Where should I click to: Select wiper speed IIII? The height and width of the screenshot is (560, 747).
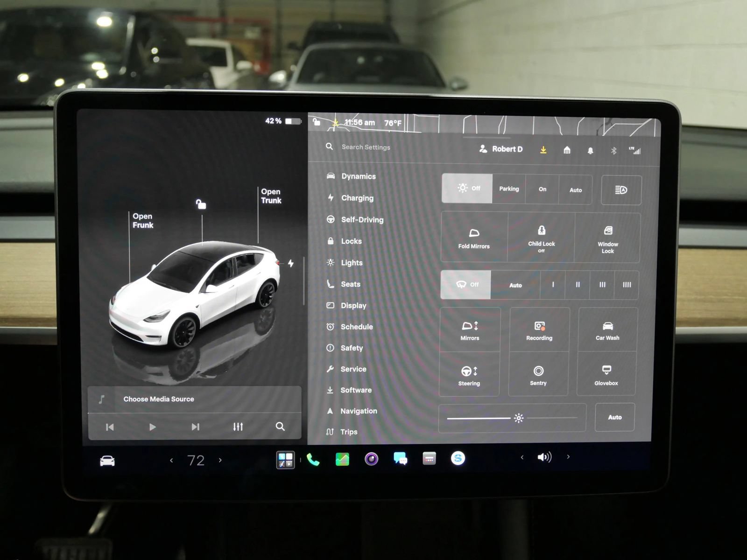[627, 285]
